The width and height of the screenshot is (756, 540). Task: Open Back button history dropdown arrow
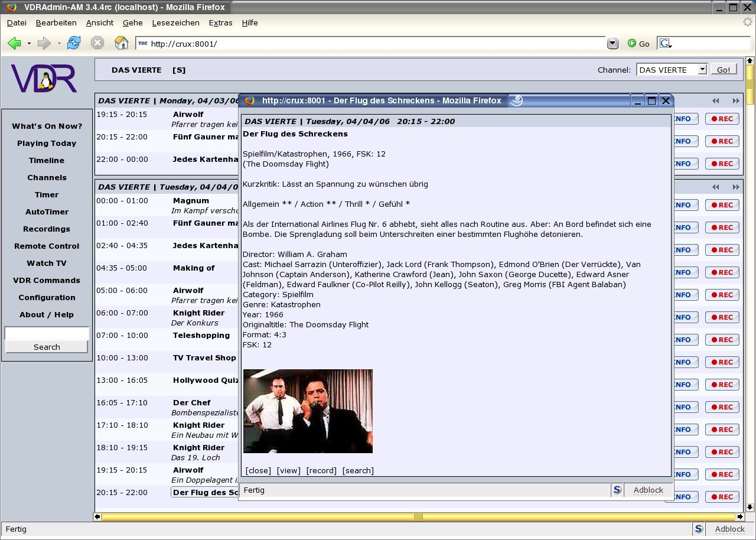[29, 44]
